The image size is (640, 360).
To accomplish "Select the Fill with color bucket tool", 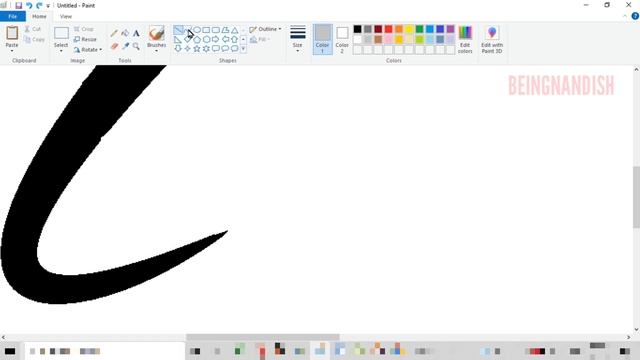I will (125, 33).
